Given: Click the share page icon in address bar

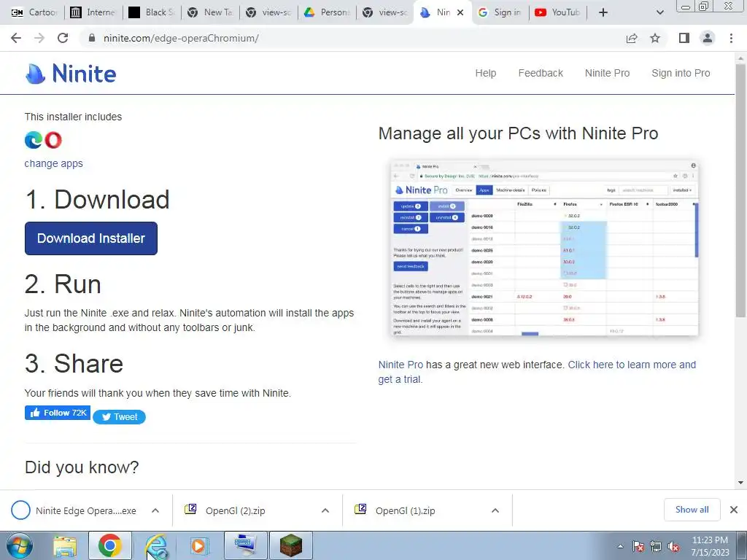Looking at the screenshot, I should (x=632, y=38).
